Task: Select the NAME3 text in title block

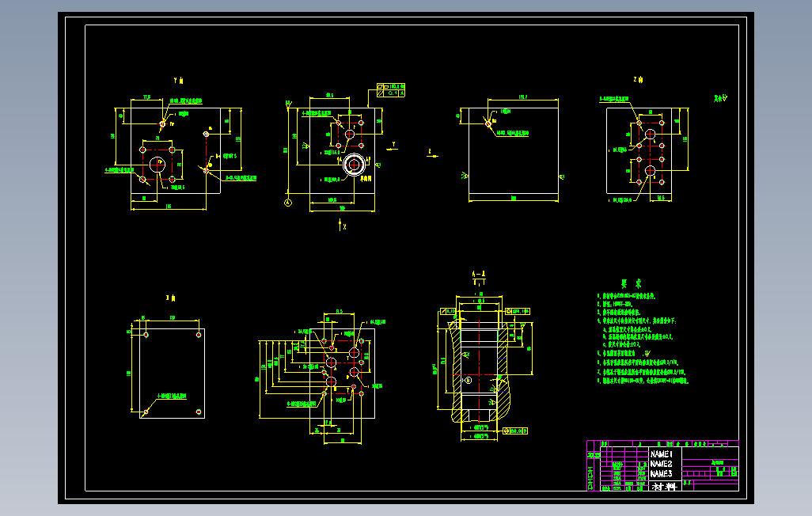Action: [662, 473]
